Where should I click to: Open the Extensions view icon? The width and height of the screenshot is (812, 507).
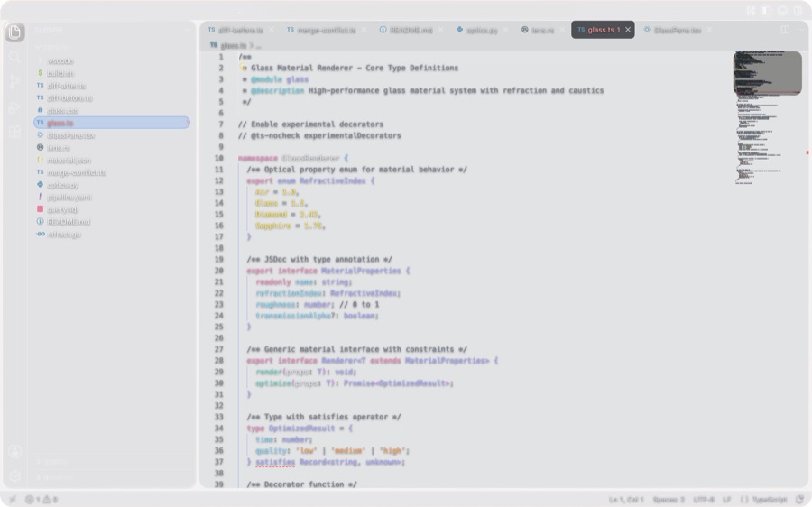(15, 132)
